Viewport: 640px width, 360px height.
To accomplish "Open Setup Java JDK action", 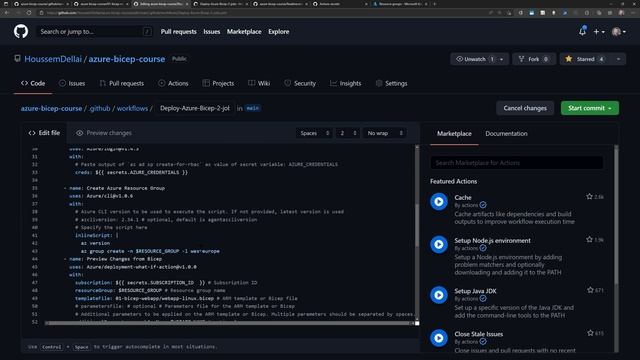I will click(x=476, y=291).
